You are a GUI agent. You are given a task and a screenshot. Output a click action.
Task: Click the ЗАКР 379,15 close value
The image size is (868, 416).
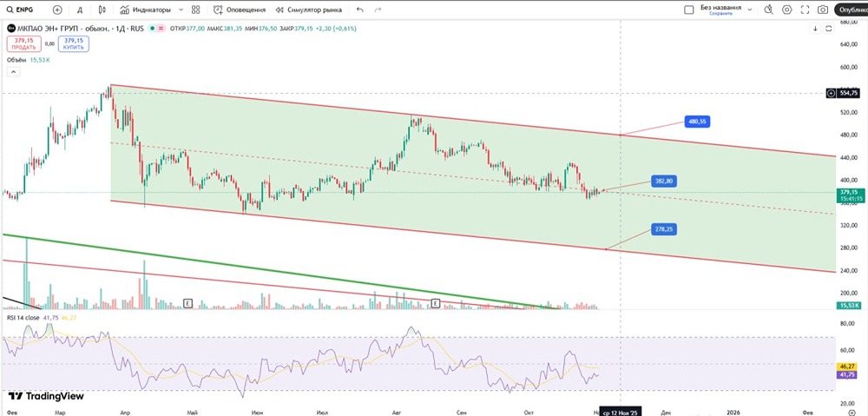click(x=297, y=29)
